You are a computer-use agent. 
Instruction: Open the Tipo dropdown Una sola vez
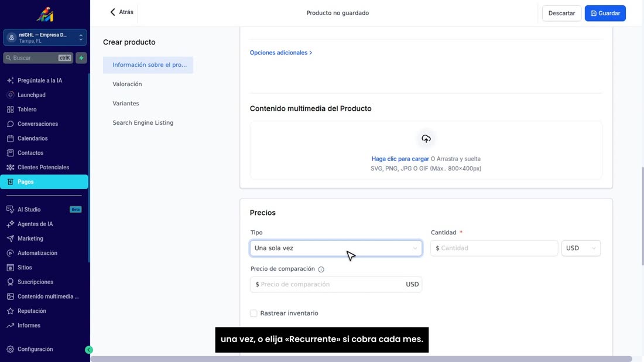335,248
